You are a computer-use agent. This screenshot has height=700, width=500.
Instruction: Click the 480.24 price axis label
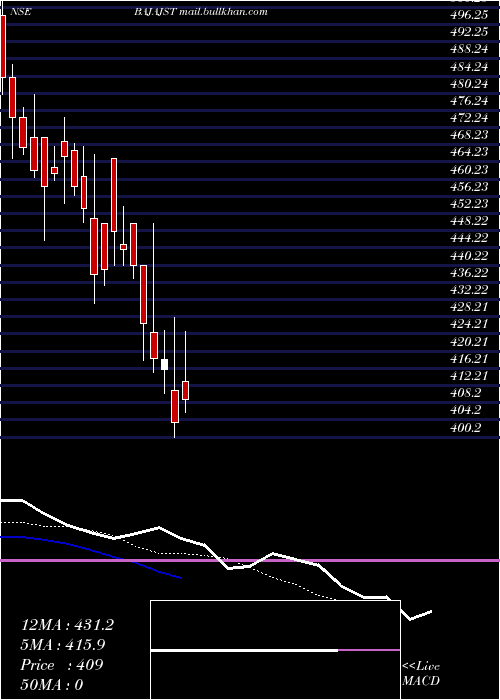point(469,84)
